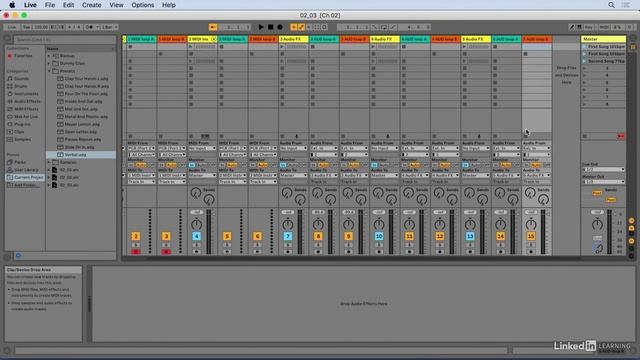Expand the Backup folder
Image resolution: width=640 pixels, height=360 pixels.
(49, 56)
